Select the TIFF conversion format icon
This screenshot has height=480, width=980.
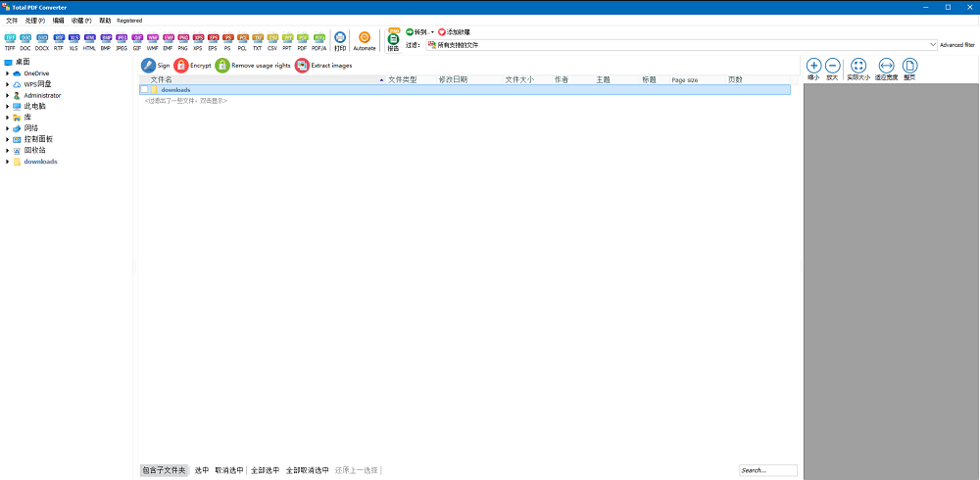click(x=10, y=40)
